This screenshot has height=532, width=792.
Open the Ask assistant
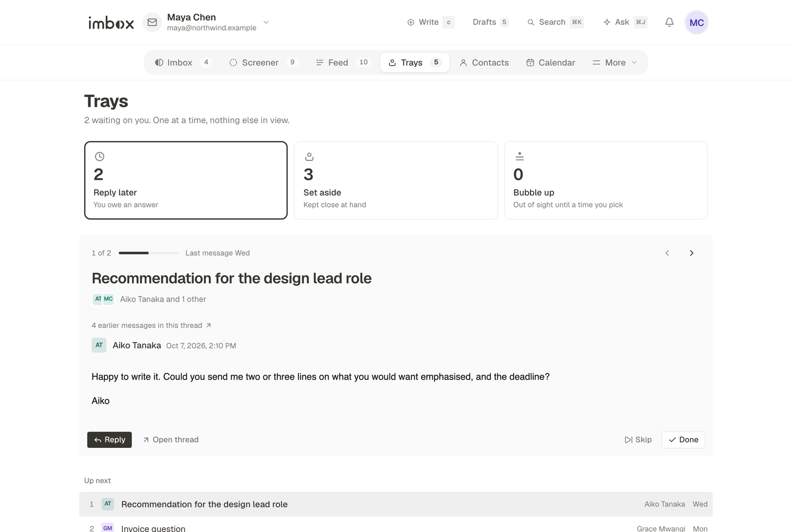pos(625,22)
